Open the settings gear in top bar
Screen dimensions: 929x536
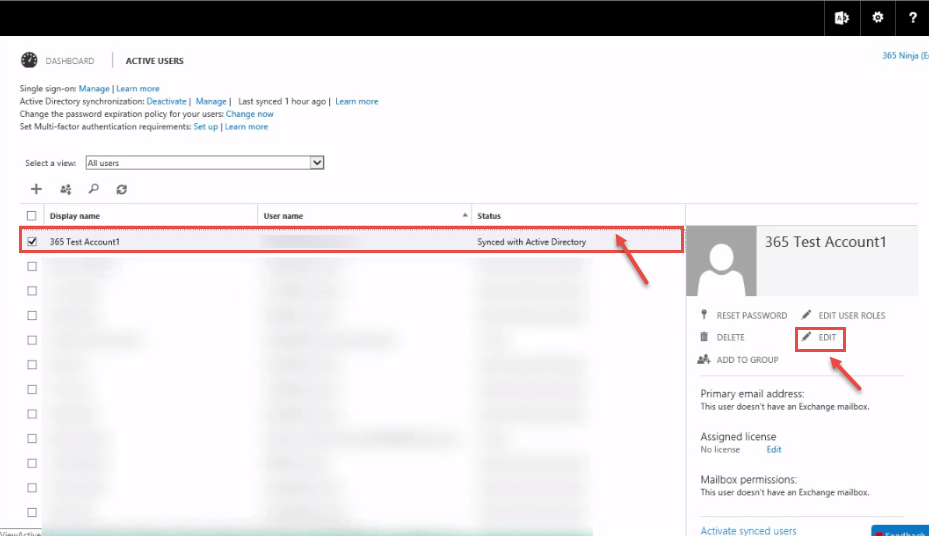pyautogui.click(x=877, y=18)
